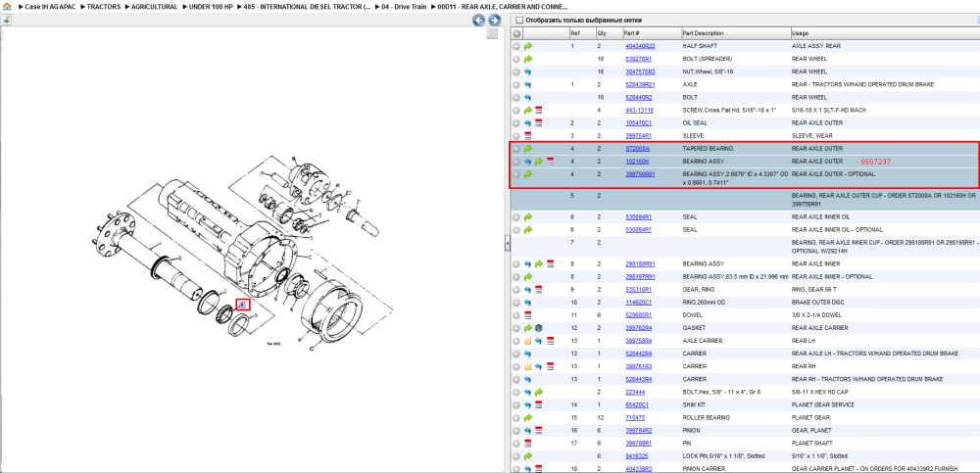Collapse the diagram panel with splitter arrow
The image size is (980, 473).
507,244
